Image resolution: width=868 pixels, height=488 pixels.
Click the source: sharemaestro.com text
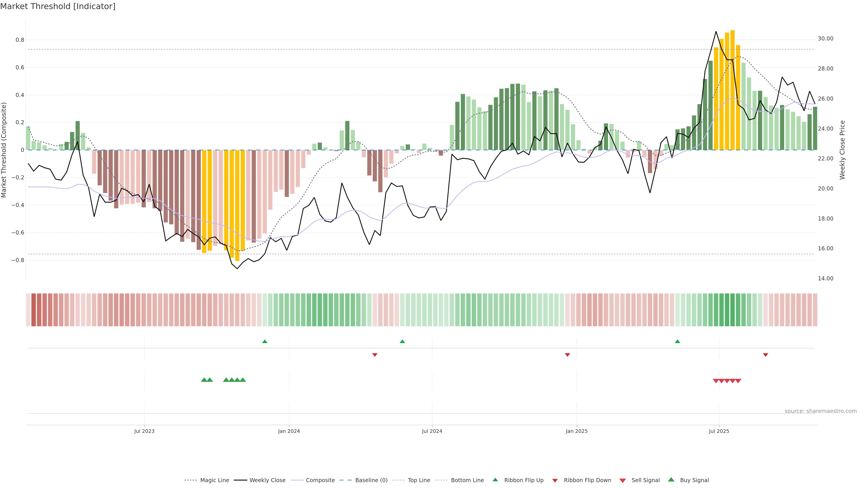[821, 411]
